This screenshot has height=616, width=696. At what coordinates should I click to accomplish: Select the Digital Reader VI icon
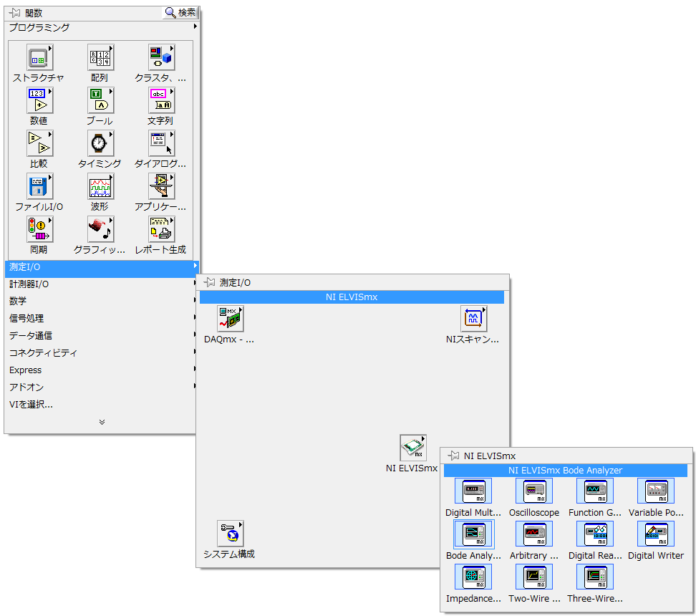point(595,534)
